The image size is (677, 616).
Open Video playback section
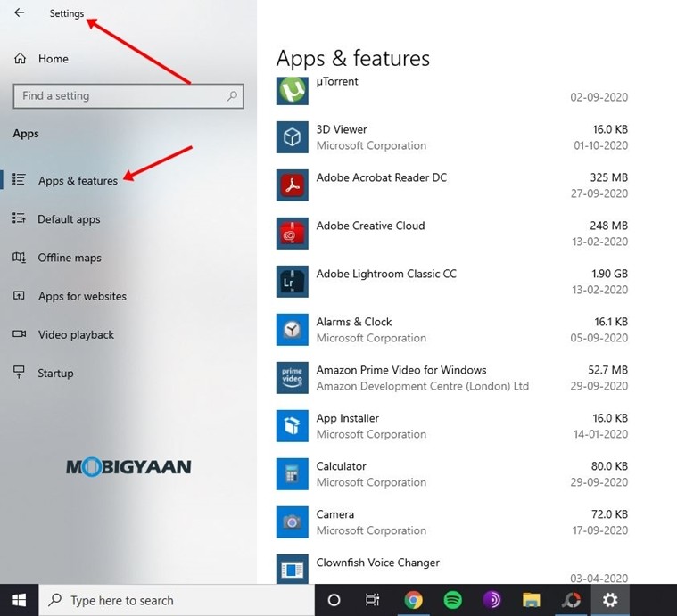click(x=76, y=335)
